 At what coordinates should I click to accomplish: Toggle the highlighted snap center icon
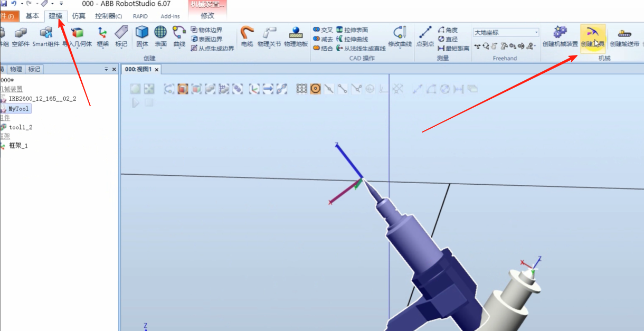316,89
